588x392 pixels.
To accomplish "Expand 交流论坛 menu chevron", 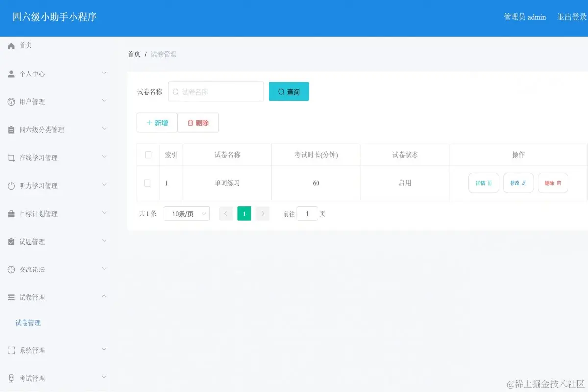I will pyautogui.click(x=104, y=269).
